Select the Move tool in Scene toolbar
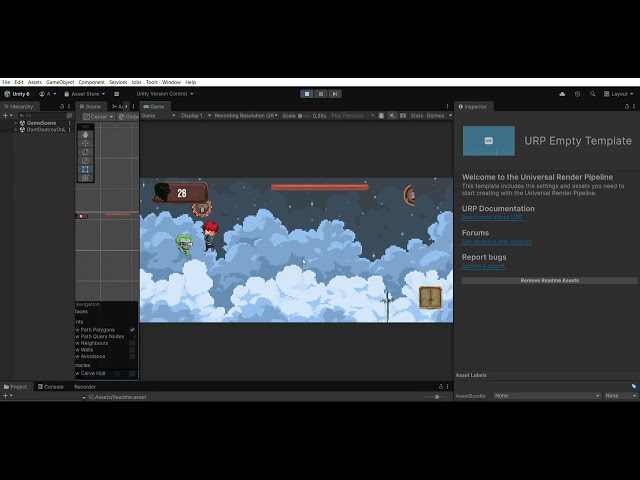This screenshot has width=640, height=480. 85,143
